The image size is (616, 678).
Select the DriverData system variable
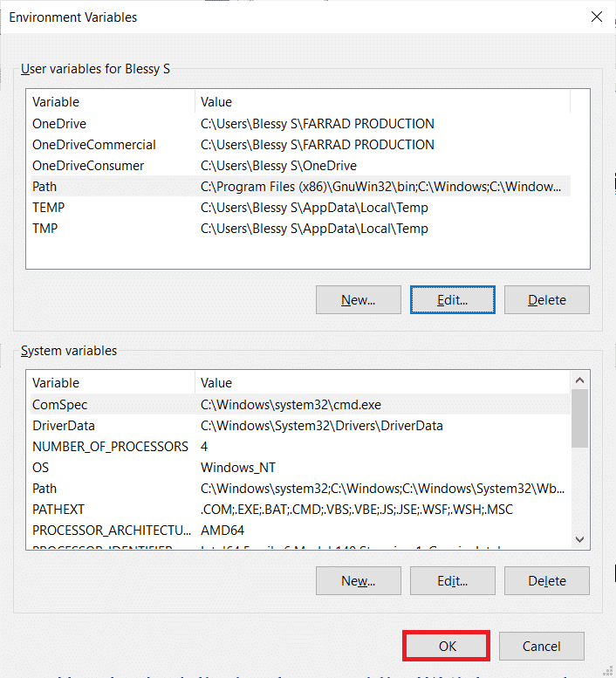pyautogui.click(x=300, y=426)
